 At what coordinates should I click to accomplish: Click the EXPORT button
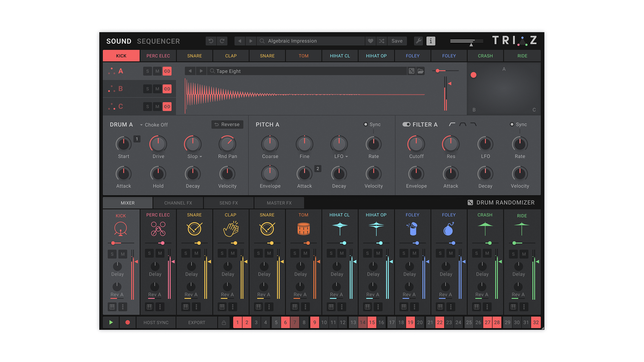point(197,322)
